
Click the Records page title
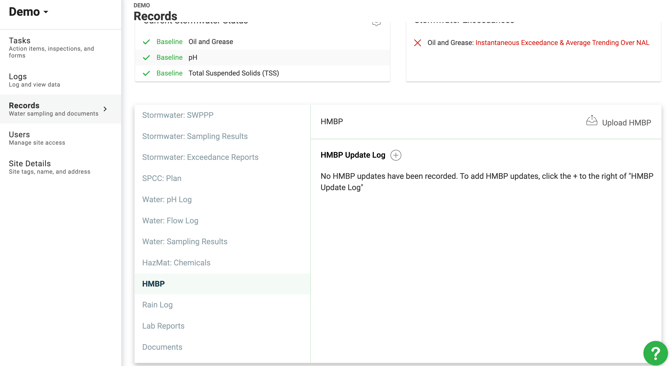(x=155, y=16)
